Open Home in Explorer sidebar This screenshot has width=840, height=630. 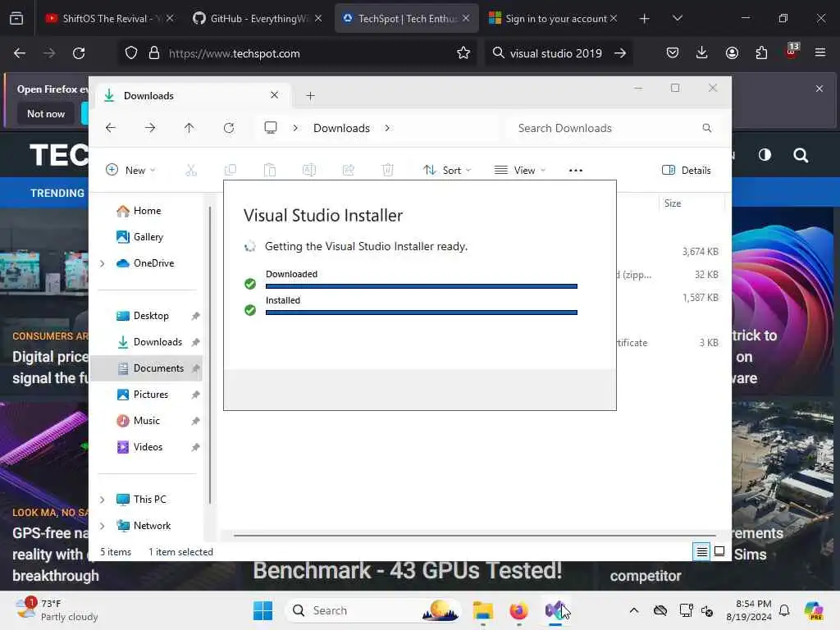click(147, 211)
